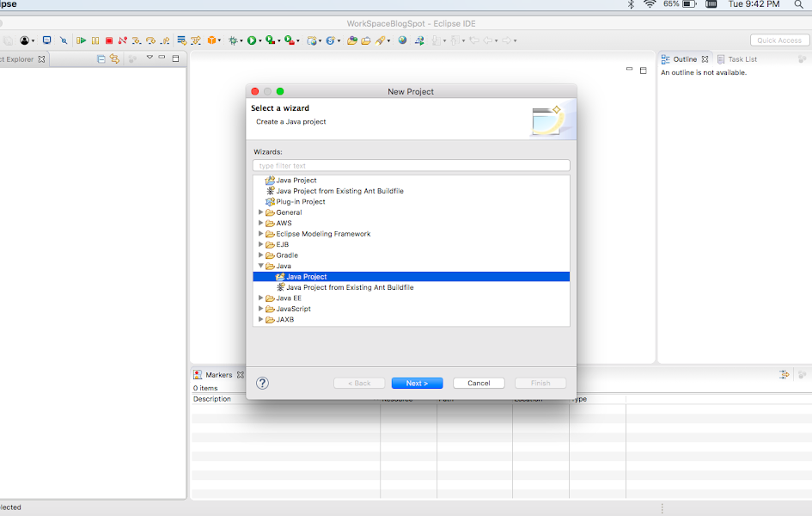This screenshot has width=812, height=516.
Task: Click the globe Open Web Browser icon
Action: 402,40
